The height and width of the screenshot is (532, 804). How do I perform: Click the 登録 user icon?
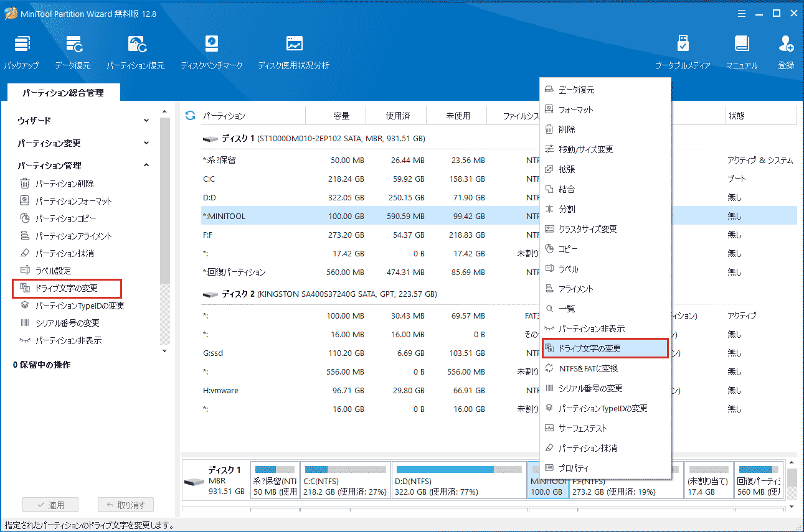(x=786, y=52)
